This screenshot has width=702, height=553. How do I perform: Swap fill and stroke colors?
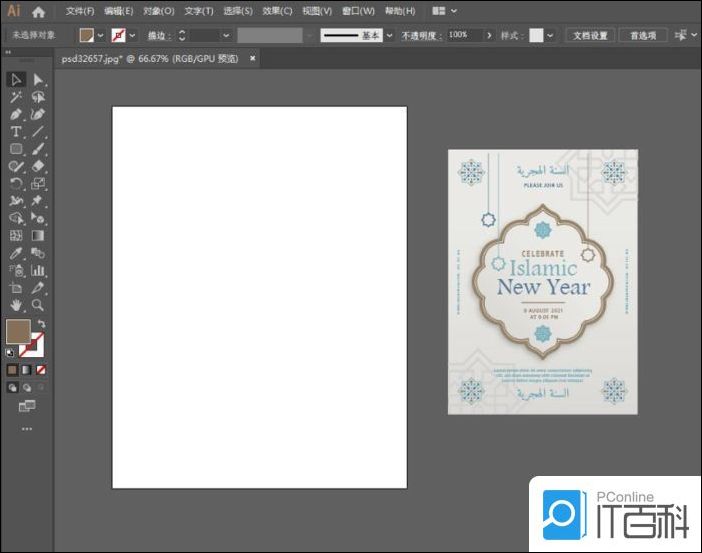[41, 324]
